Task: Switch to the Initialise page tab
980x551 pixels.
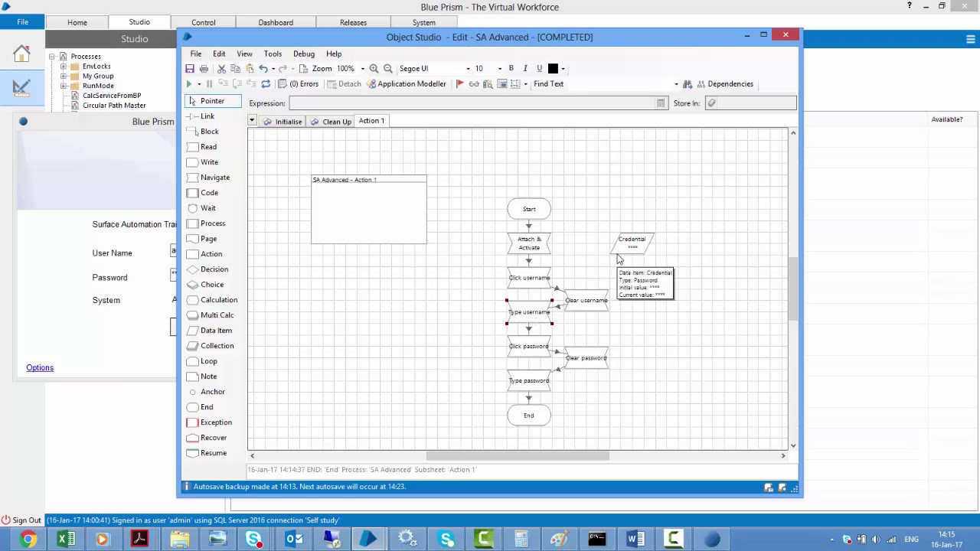Action: coord(283,122)
